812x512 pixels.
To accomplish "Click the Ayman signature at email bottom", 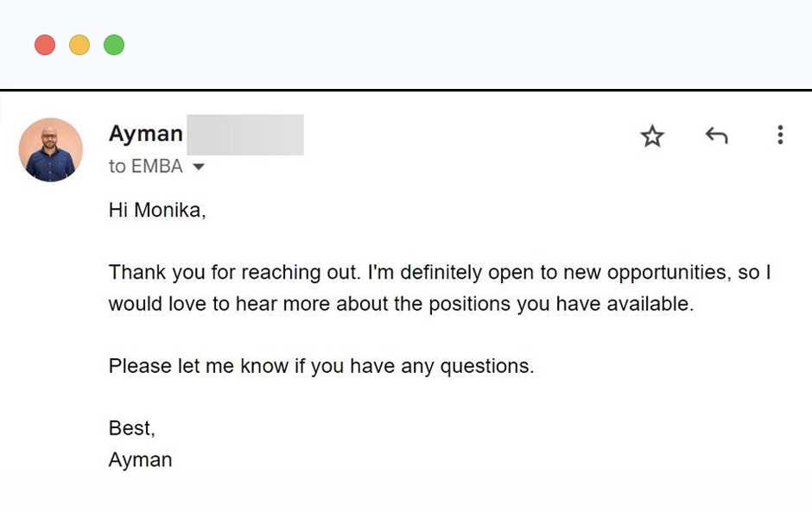I will coord(140,459).
